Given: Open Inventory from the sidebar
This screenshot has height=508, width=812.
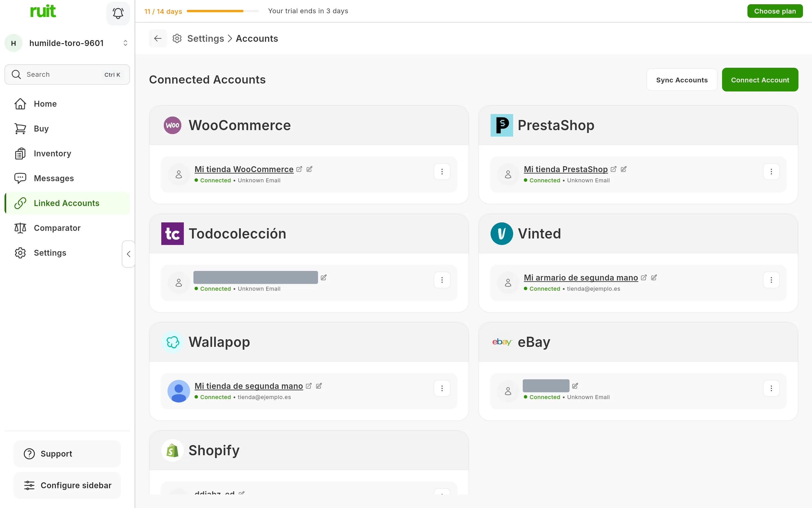Looking at the screenshot, I should 67,154.
